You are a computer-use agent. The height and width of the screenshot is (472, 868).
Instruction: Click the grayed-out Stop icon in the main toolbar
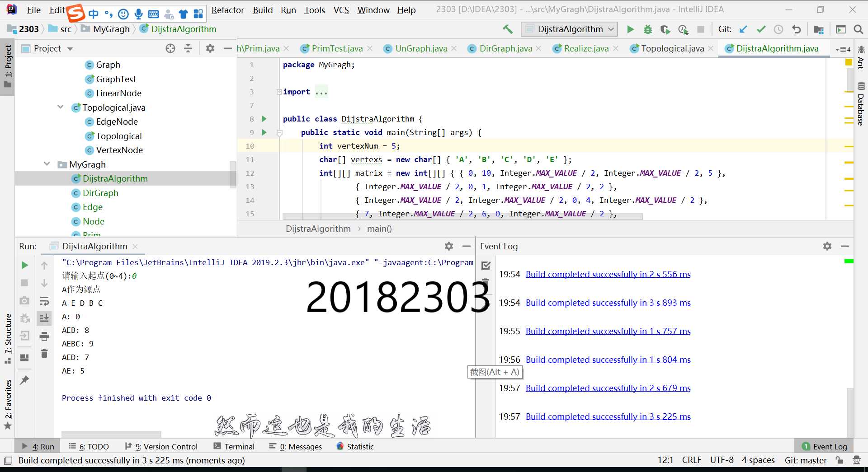701,29
